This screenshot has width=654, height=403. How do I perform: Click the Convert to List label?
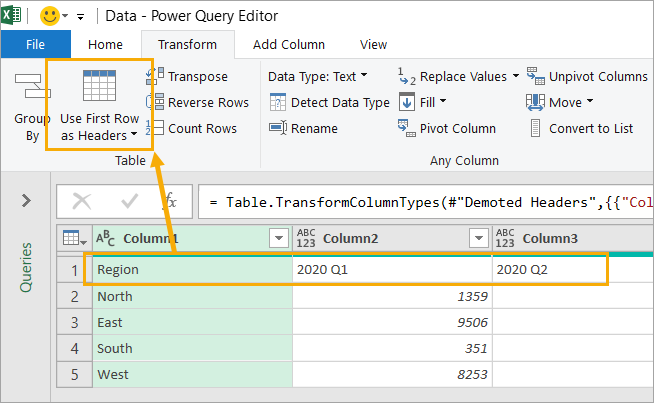coord(591,128)
